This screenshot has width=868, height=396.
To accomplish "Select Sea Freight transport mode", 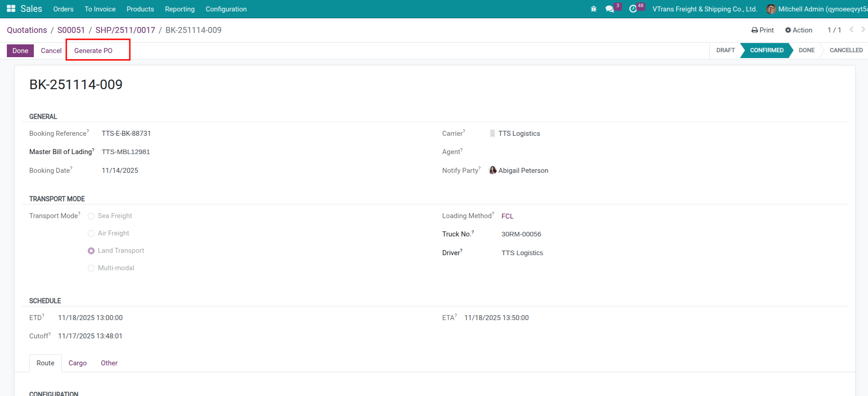I will [x=91, y=216].
